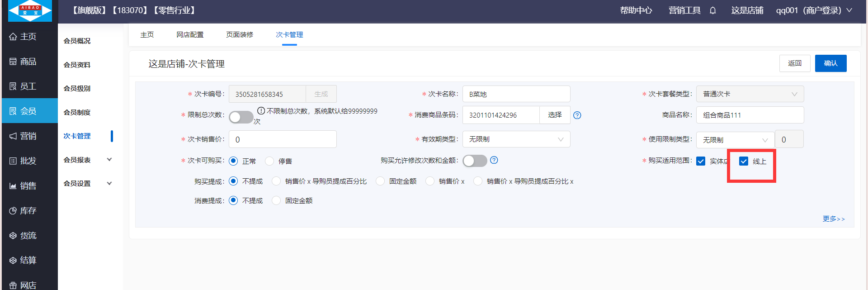Screen dimensions: 868x290
Task: Toggle the 购买允许修改次数和金额 switch
Action: (x=474, y=161)
